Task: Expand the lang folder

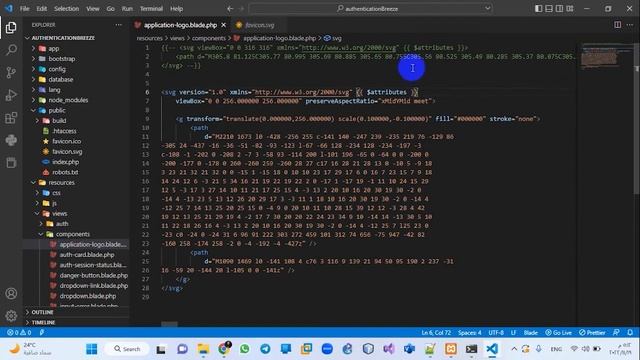Action: pos(54,90)
